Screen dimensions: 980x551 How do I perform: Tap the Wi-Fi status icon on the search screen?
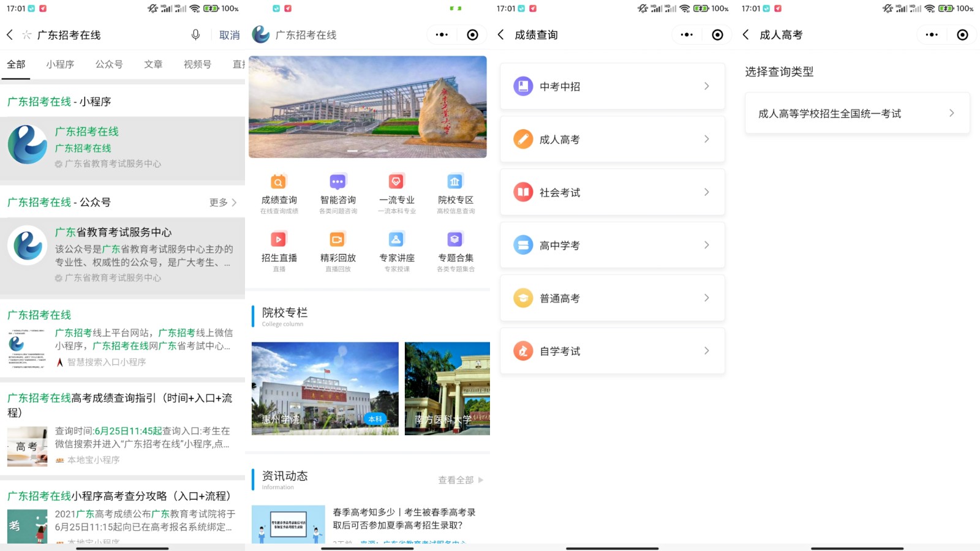point(194,9)
